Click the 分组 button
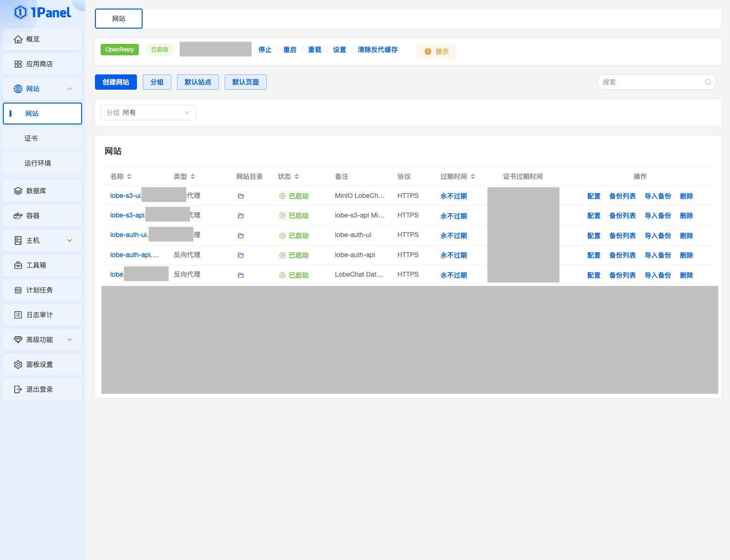 click(157, 82)
